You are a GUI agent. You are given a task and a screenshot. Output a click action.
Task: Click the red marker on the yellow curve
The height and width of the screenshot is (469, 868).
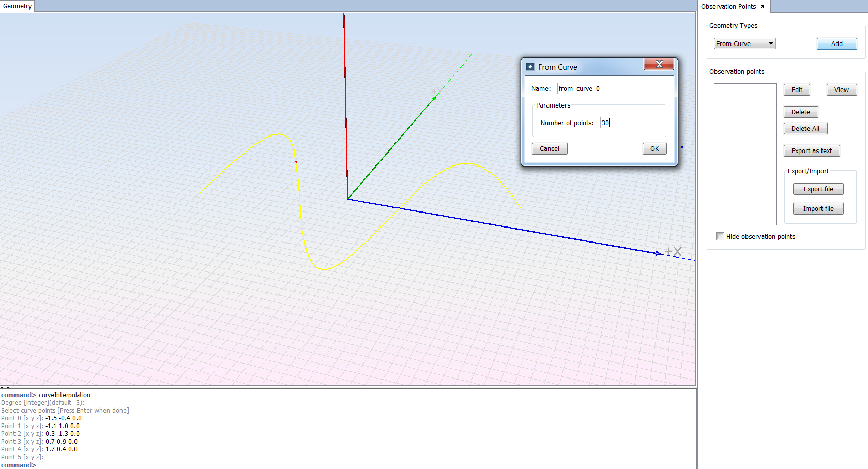(296, 162)
